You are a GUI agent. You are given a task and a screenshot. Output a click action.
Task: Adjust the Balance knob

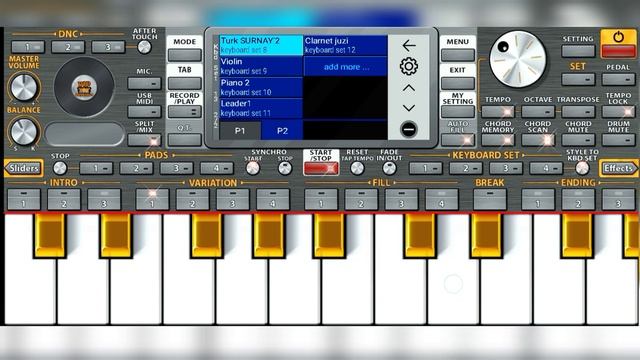point(24,131)
